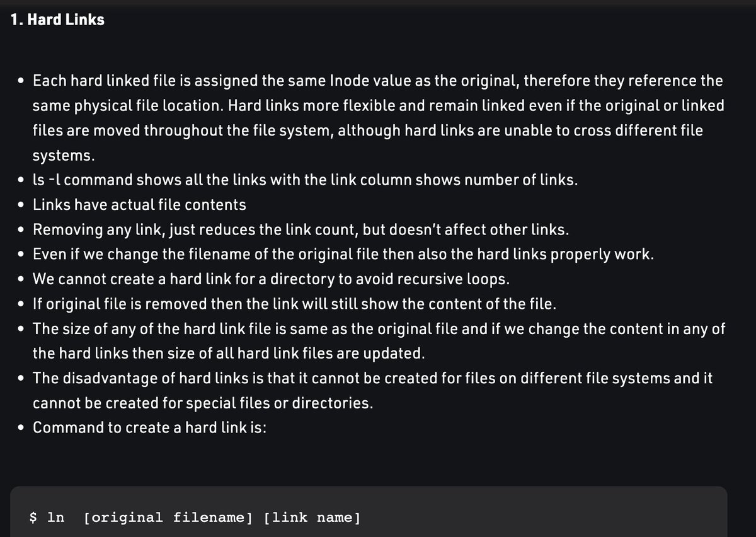Click the "ls -l command shows all the links" bullet
Viewport: 756px width, 537px height.
click(305, 180)
